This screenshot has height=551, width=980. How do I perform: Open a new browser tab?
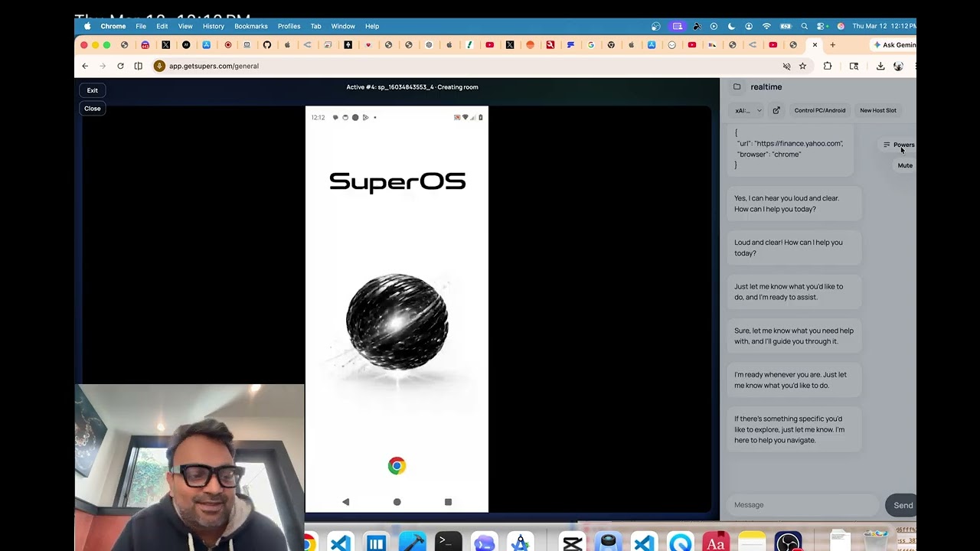(x=833, y=45)
